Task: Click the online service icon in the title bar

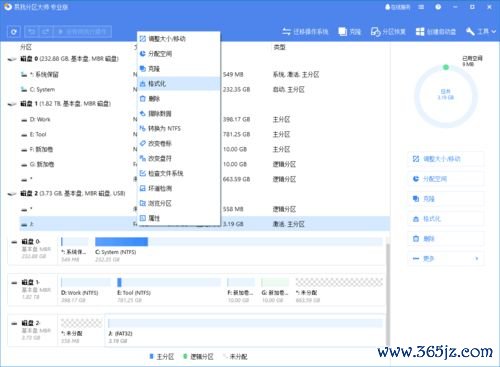Action: (398, 7)
